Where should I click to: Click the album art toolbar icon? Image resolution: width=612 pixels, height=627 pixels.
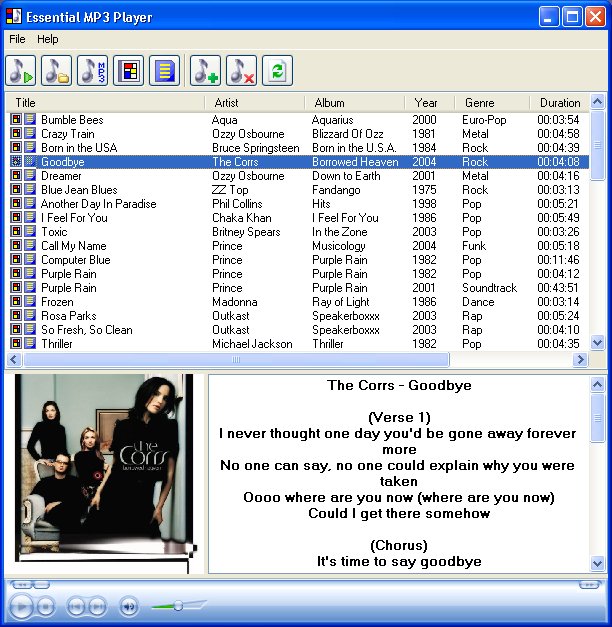pos(128,71)
